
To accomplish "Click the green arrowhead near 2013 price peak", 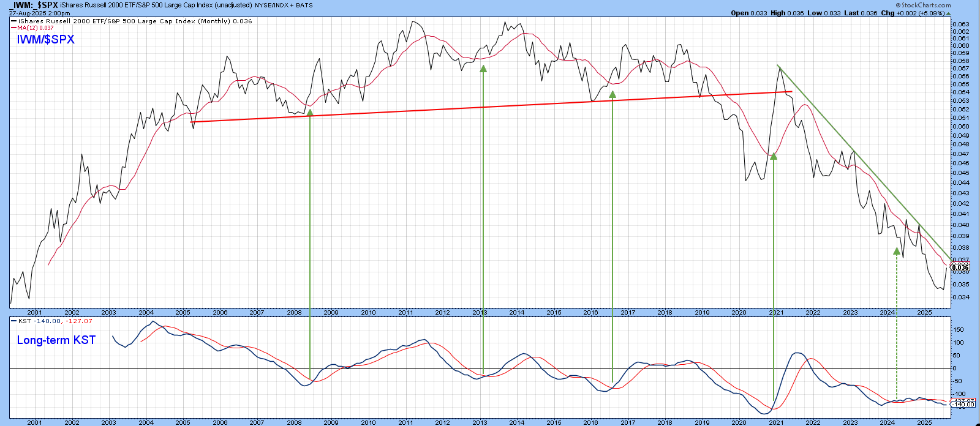I will point(483,69).
